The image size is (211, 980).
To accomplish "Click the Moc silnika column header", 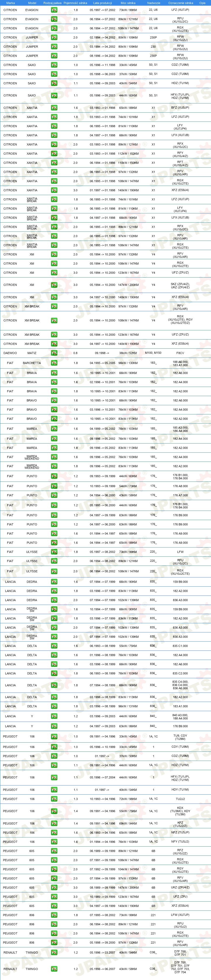I will pos(128,3).
